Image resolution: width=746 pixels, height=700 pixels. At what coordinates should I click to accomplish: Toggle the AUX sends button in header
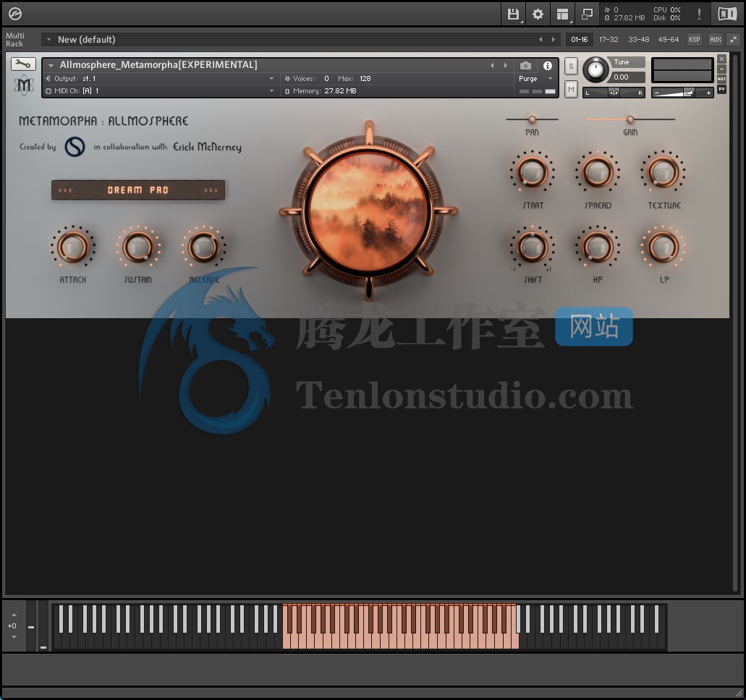click(721, 79)
